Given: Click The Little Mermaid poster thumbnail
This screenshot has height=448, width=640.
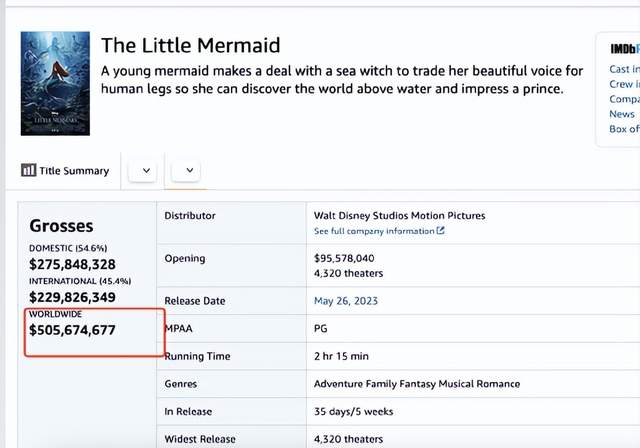Looking at the screenshot, I should click(55, 83).
